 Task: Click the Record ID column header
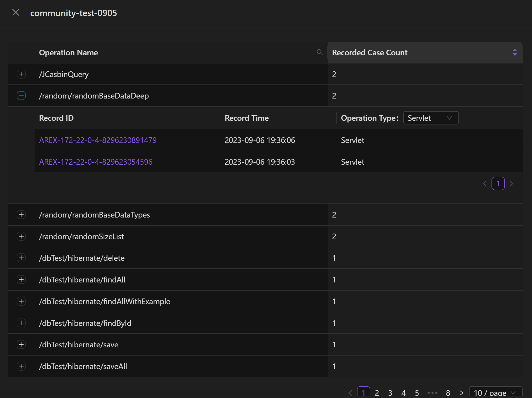pos(56,118)
